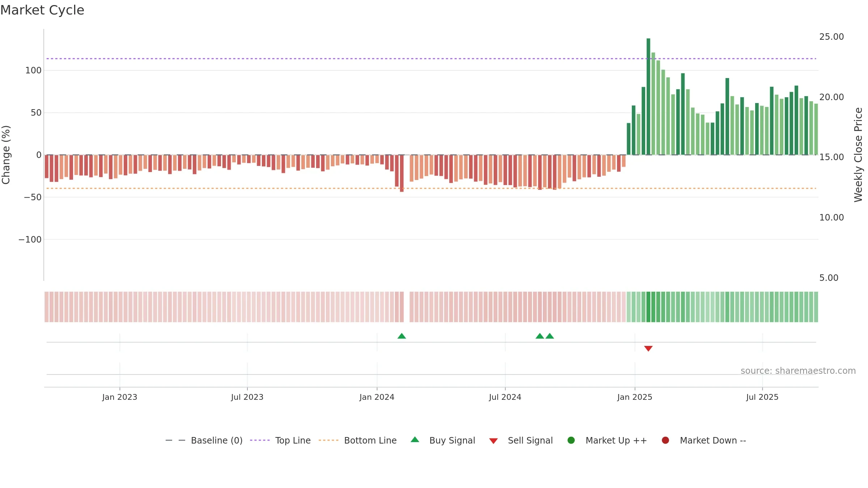
Task: Click the 20.00 tick on the price axis
Action: (831, 97)
